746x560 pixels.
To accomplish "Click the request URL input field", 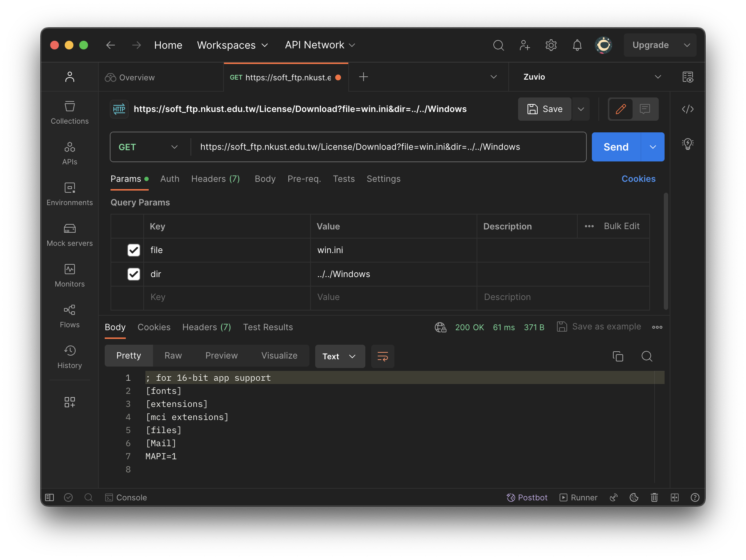I will pos(388,147).
